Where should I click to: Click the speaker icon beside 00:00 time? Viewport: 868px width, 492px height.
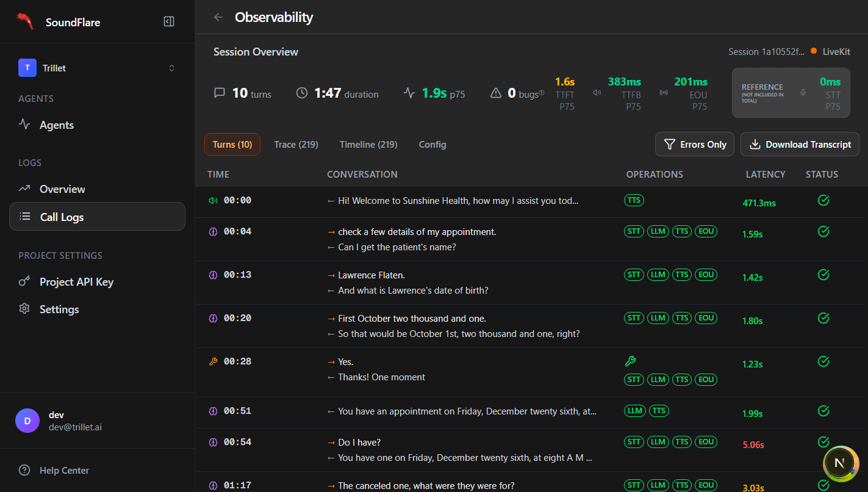pyautogui.click(x=213, y=200)
